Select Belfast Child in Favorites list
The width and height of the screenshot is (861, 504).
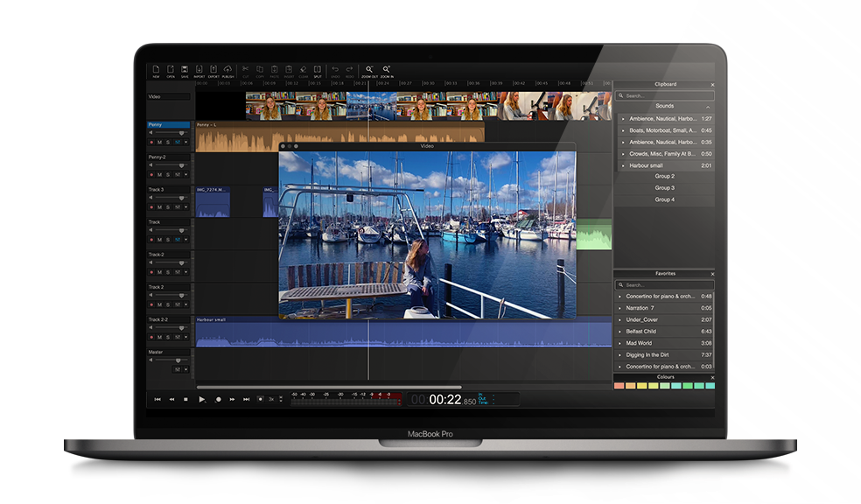click(x=640, y=332)
